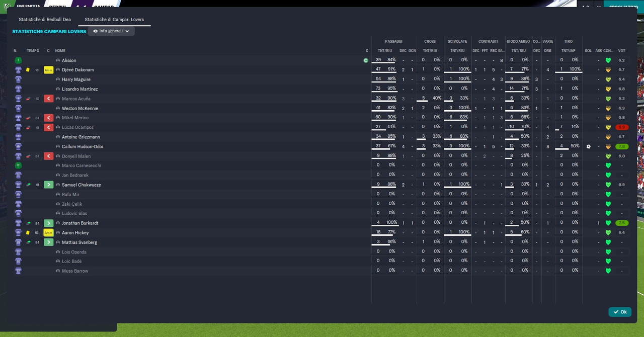The height and width of the screenshot is (337, 644).
Task: Sort by the DRB column header
Action: pos(548,51)
